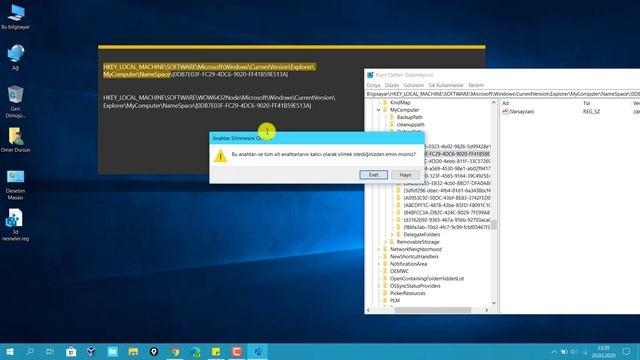640x360 pixels.
Task: Click WOW6432Node registry path text in dark window
Action: (219, 102)
